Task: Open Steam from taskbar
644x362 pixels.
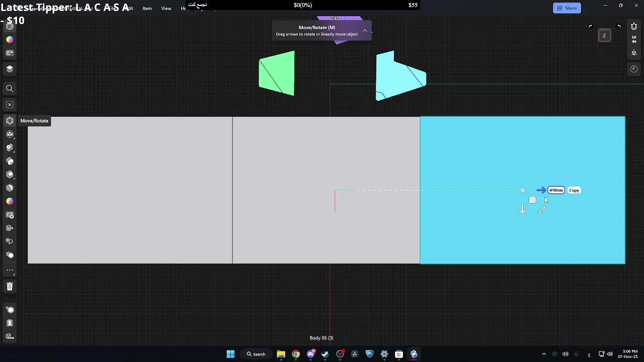Action: pyautogui.click(x=325, y=354)
